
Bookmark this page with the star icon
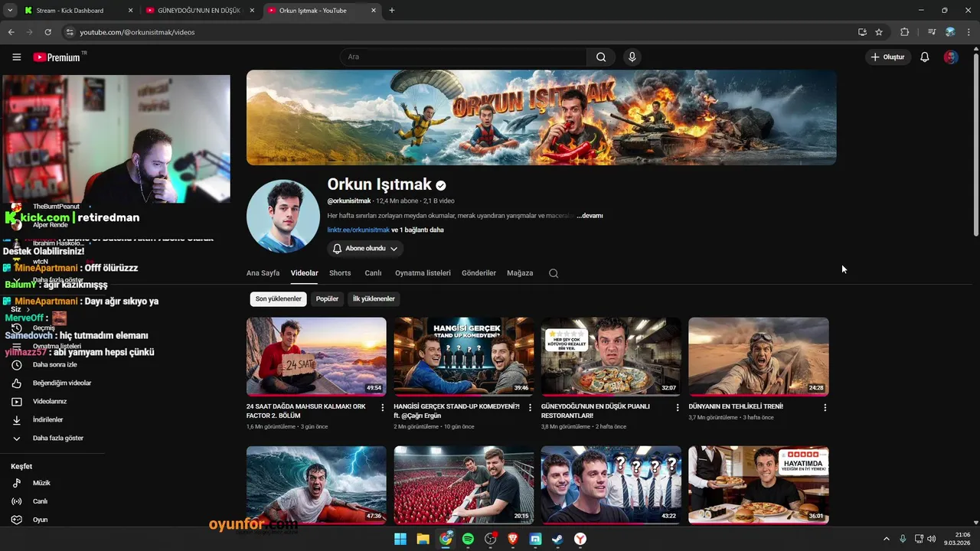(879, 32)
